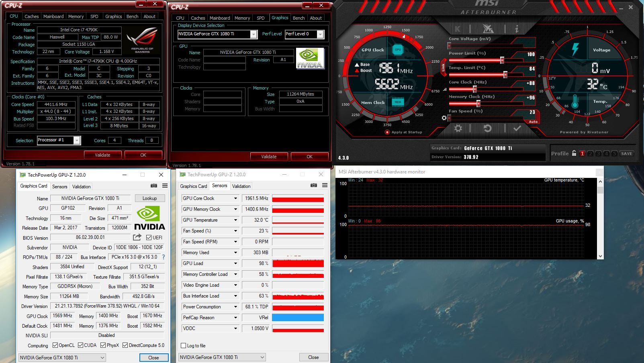The height and width of the screenshot is (363, 644).
Task: Open the GPU selector dropdown in GPU-Z Graphics Card window
Action: coord(62,357)
